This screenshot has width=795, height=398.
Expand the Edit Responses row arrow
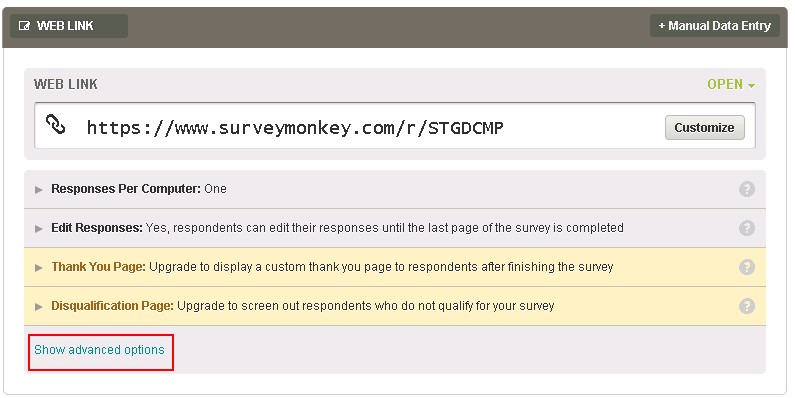click(x=39, y=229)
